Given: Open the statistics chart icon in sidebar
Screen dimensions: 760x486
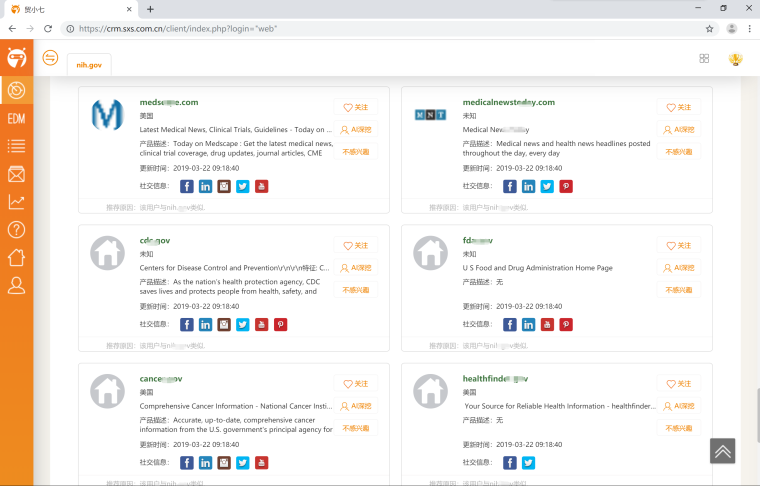Looking at the screenshot, I should point(16,202).
